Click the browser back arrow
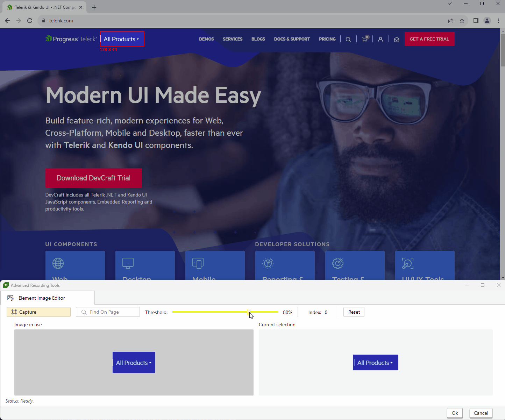Screen dimensions: 505x420 click(x=7, y=21)
